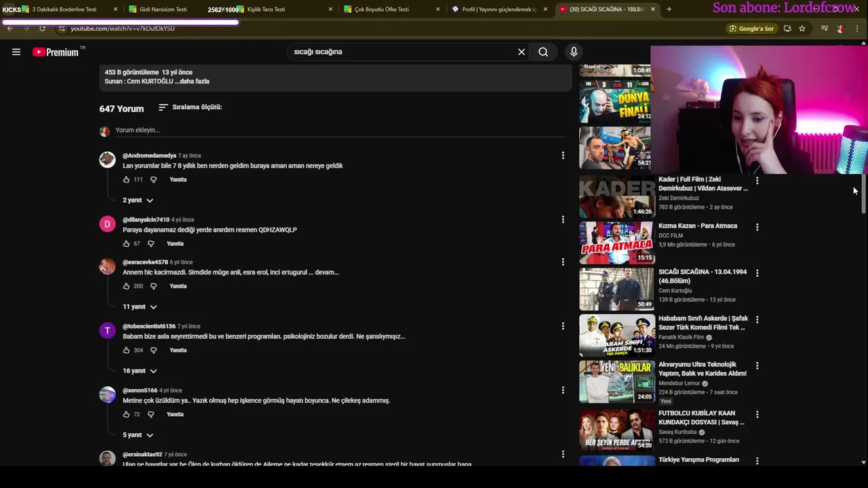This screenshot has height=488, width=868.
Task: Like the comment by @tobescientist6136
Action: [126, 350]
